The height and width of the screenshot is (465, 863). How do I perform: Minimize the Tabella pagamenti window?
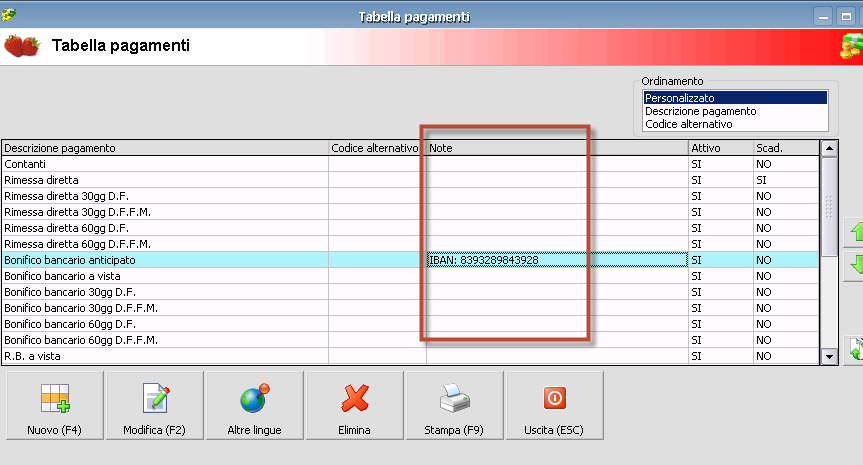pyautogui.click(x=823, y=17)
